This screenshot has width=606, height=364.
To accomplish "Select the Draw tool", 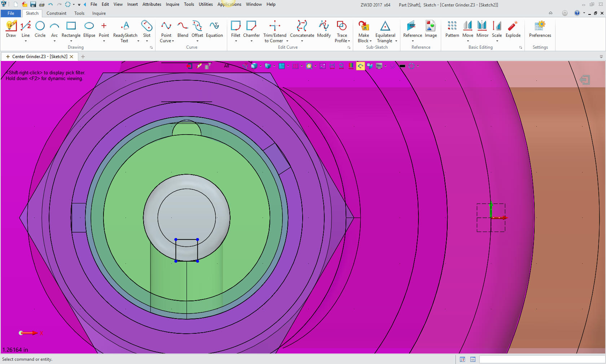I will click(x=11, y=29).
